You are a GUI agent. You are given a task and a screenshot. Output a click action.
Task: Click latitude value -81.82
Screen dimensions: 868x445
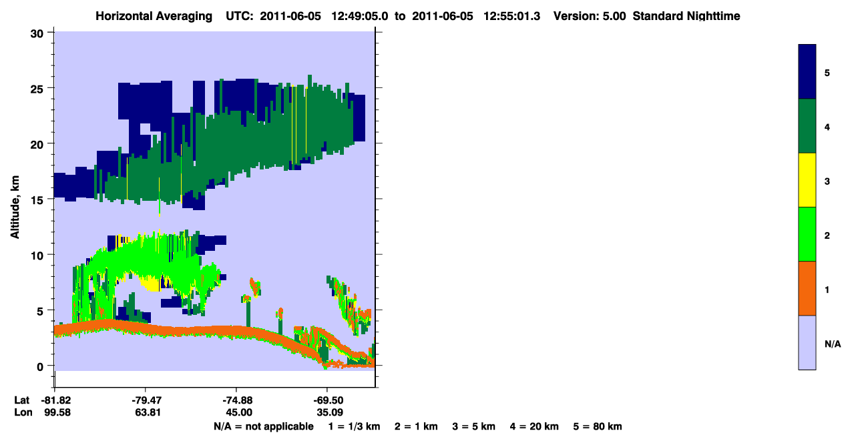coord(55,400)
